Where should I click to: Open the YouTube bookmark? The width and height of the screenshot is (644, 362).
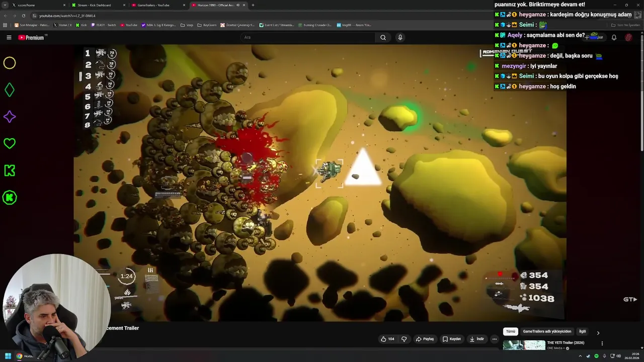(x=129, y=25)
